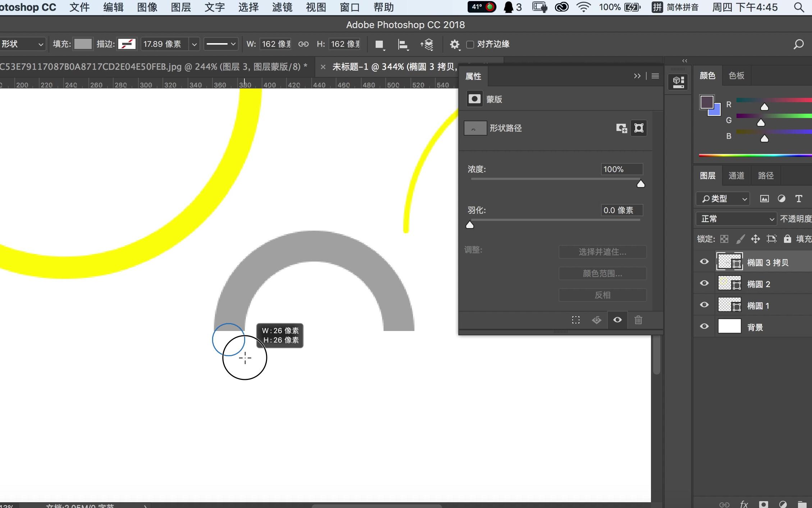Hide the 椭圆 2 layer
Screen dimensions: 812x508
(x=704, y=284)
